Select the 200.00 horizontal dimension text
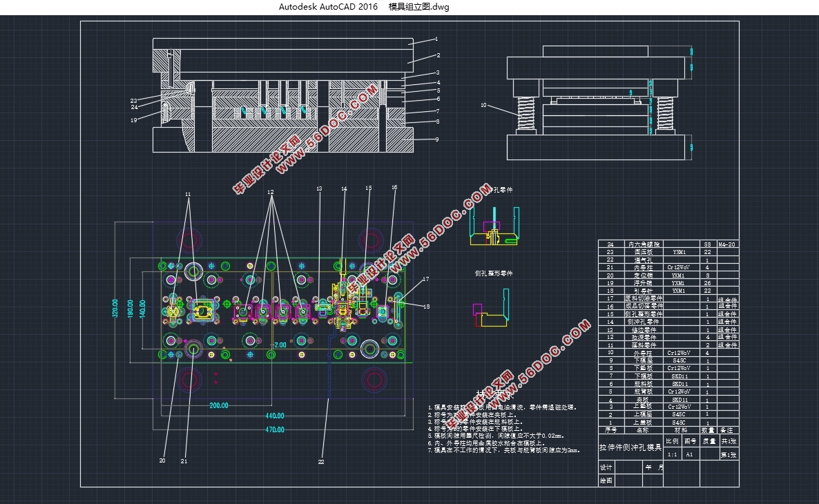Viewport: 819px width, 504px height. [x=219, y=405]
